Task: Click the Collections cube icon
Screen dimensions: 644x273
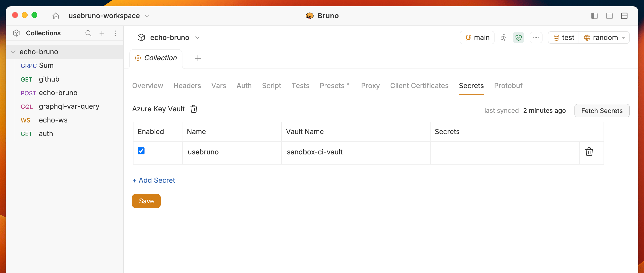Action: (x=16, y=33)
